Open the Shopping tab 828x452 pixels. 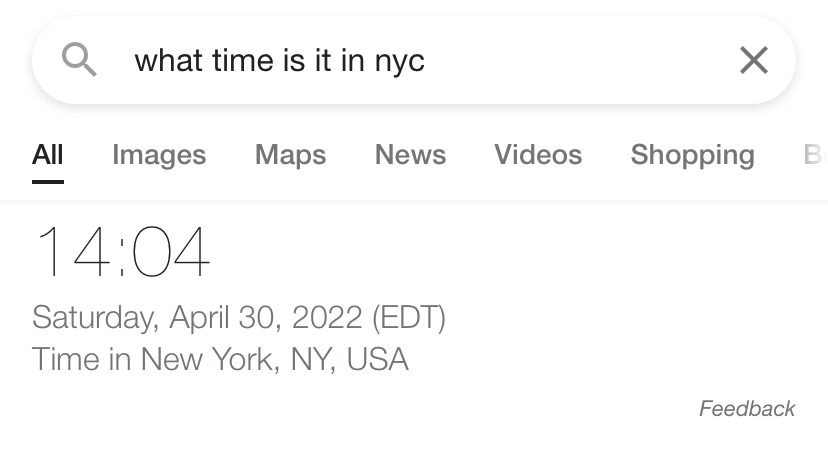point(692,155)
